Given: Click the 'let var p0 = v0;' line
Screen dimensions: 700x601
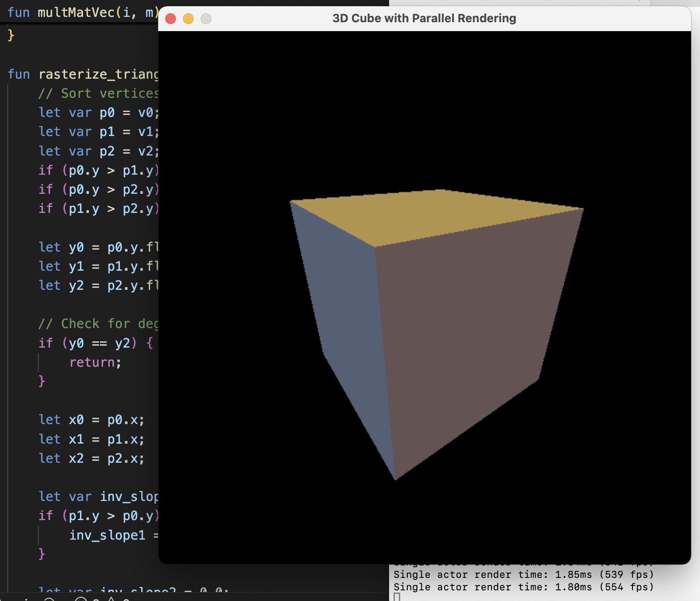Looking at the screenshot, I should click(98, 113).
